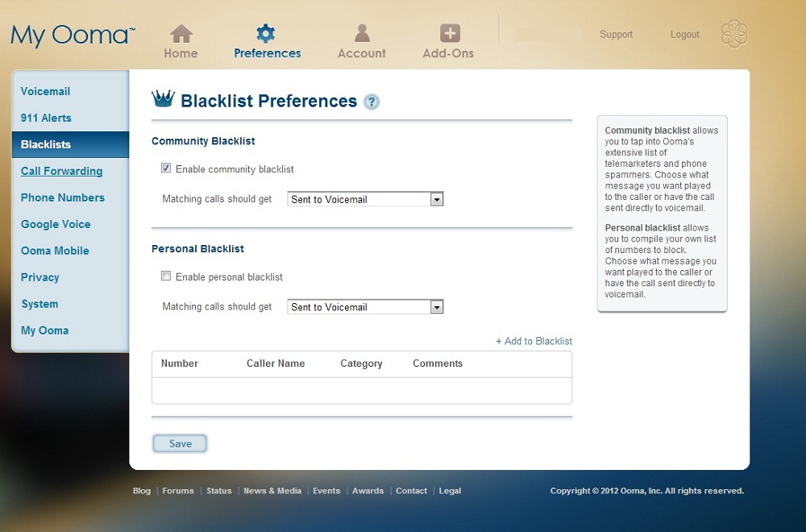Viewport: 806px width, 532px height.
Task: Click the Logout link
Action: (x=684, y=35)
